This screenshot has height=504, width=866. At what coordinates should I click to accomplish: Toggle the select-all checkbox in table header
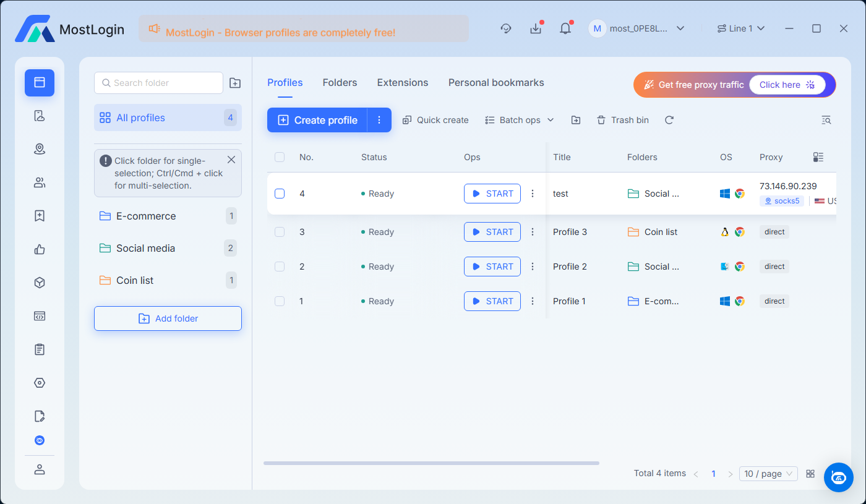280,157
